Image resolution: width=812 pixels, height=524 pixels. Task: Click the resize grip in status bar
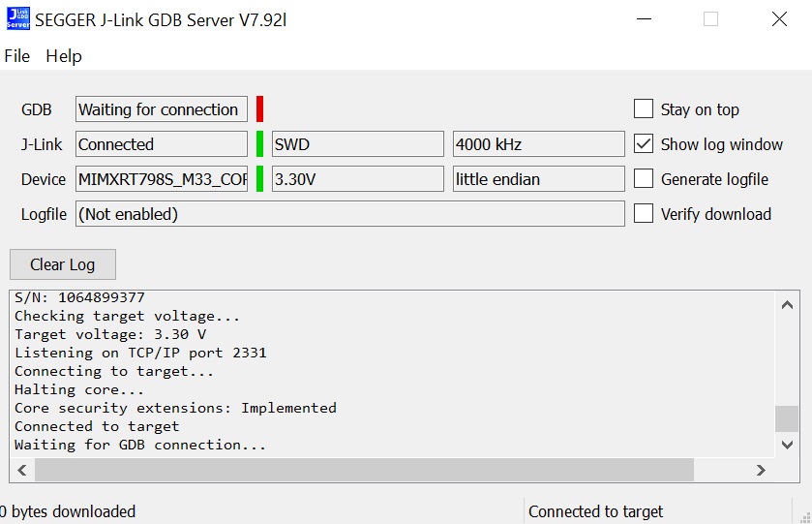(803, 515)
